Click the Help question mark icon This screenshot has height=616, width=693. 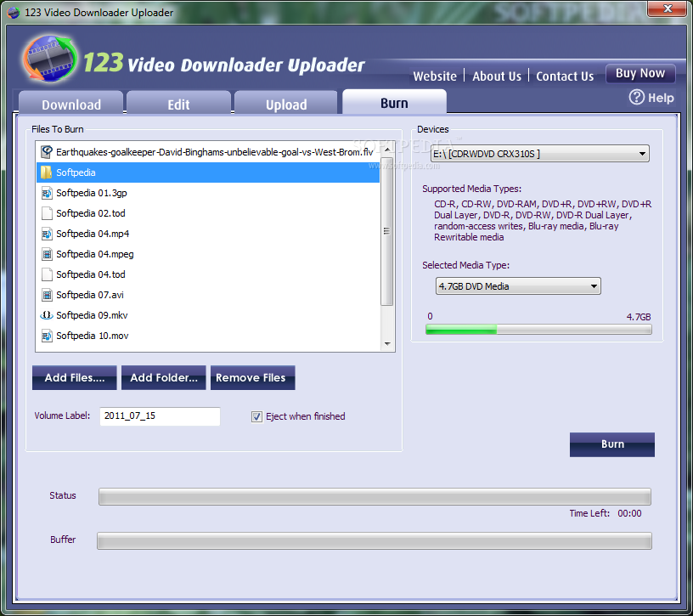coord(636,98)
